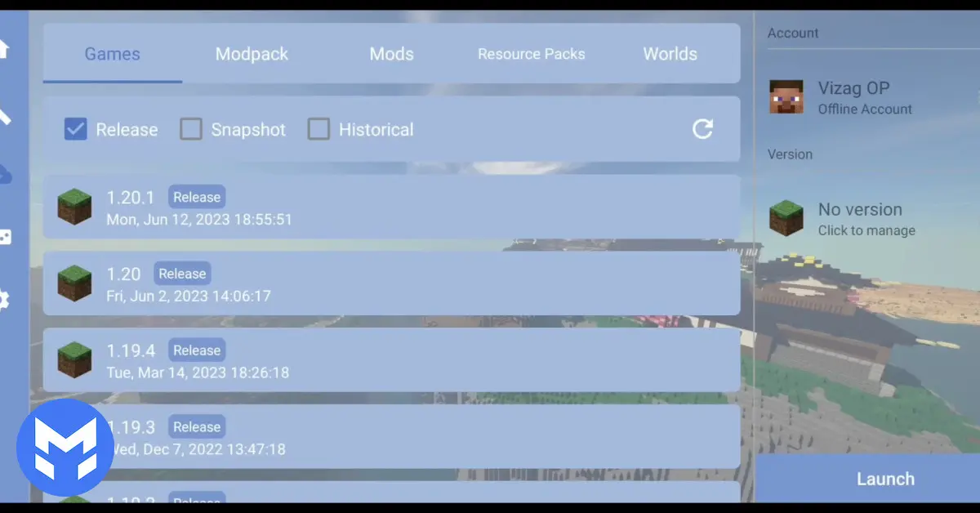Screen dimensions: 980x513
Task: Click the grass block icon for 1.19.4
Action: pyautogui.click(x=74, y=360)
